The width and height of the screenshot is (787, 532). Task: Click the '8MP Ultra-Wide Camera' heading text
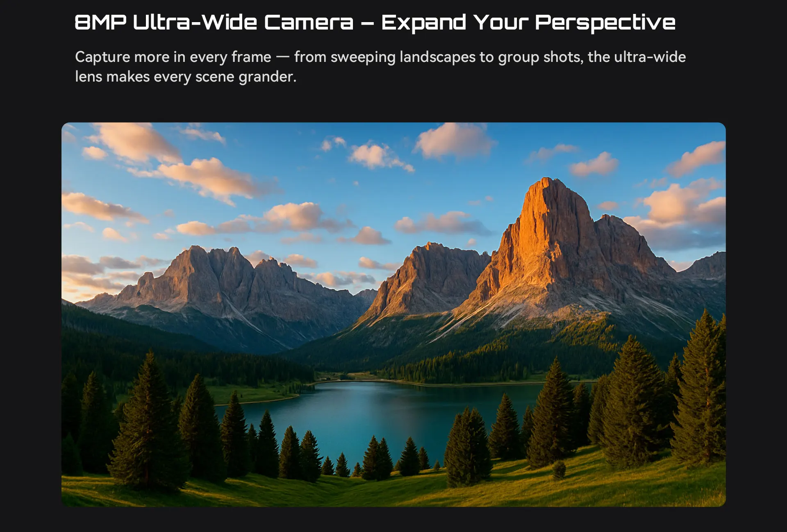pyautogui.click(x=214, y=22)
